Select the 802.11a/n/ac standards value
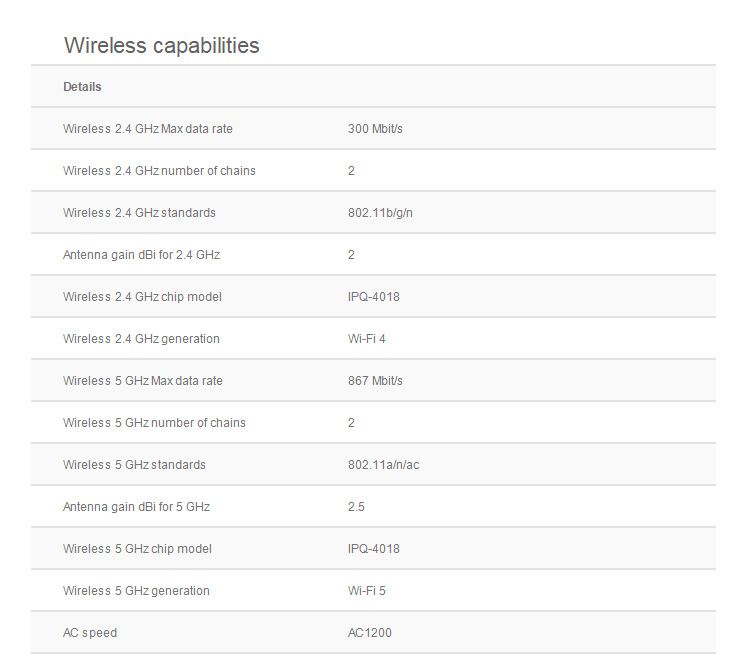The image size is (750, 658). (x=383, y=465)
